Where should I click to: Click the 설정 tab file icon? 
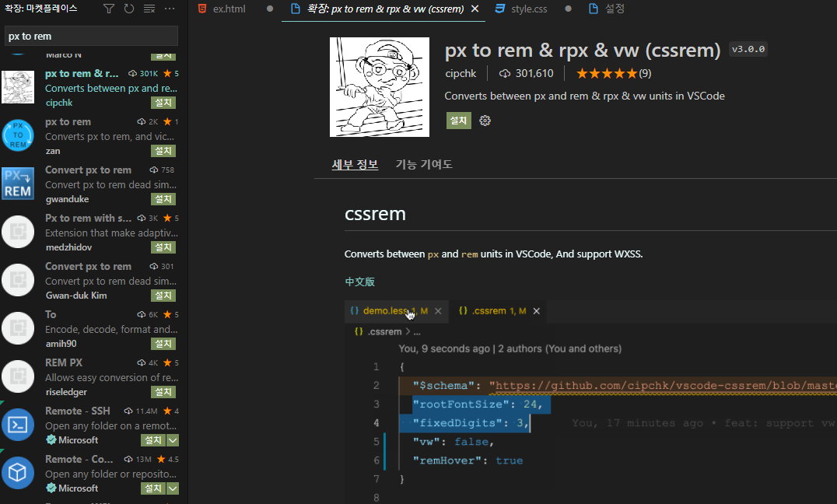tap(593, 9)
